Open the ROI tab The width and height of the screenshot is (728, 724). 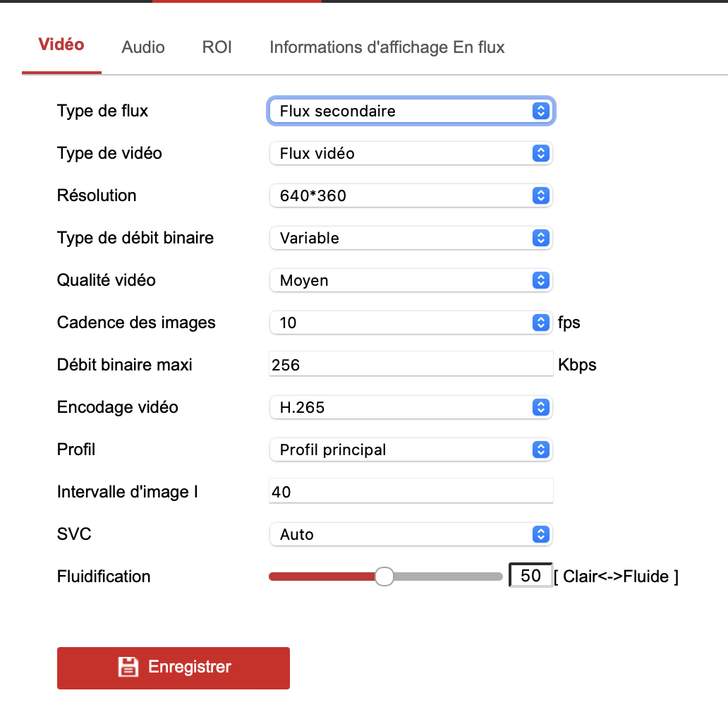[217, 47]
